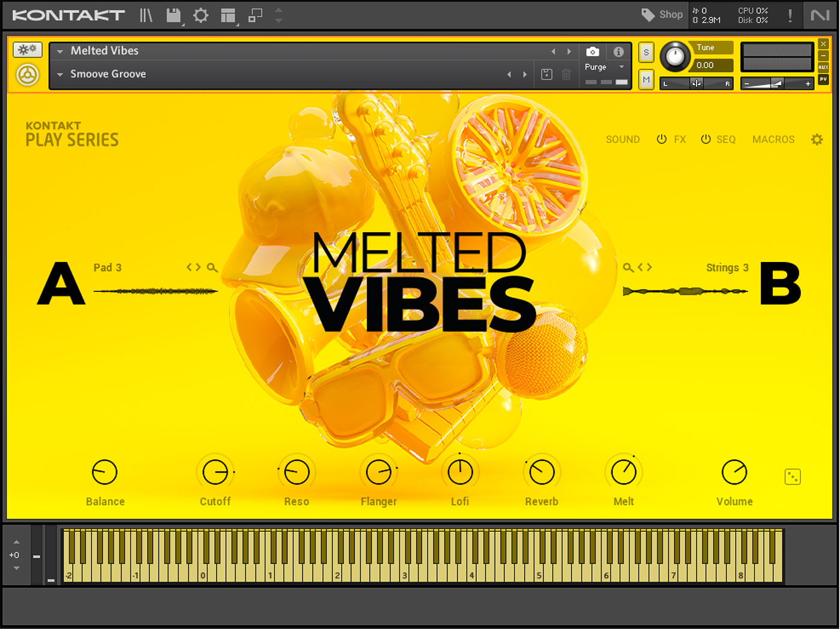Increase the keyboard octave shift
The height and width of the screenshot is (629, 840).
(x=16, y=542)
